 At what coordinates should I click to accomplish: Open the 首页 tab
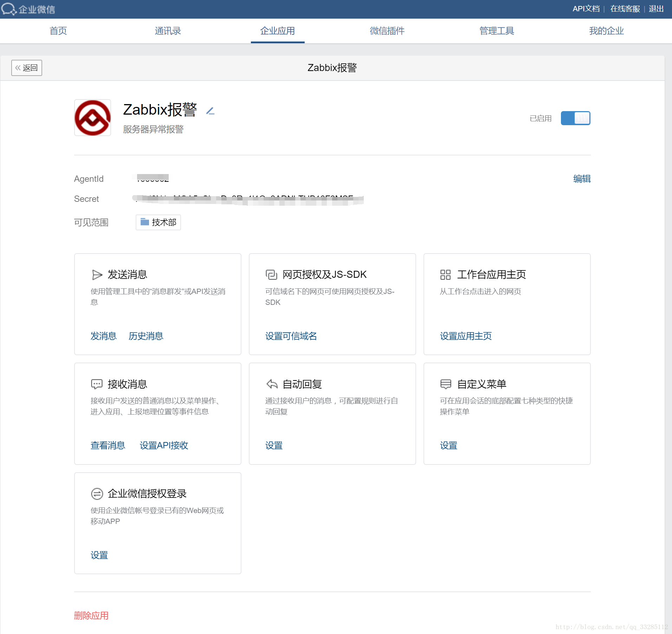pyautogui.click(x=58, y=31)
